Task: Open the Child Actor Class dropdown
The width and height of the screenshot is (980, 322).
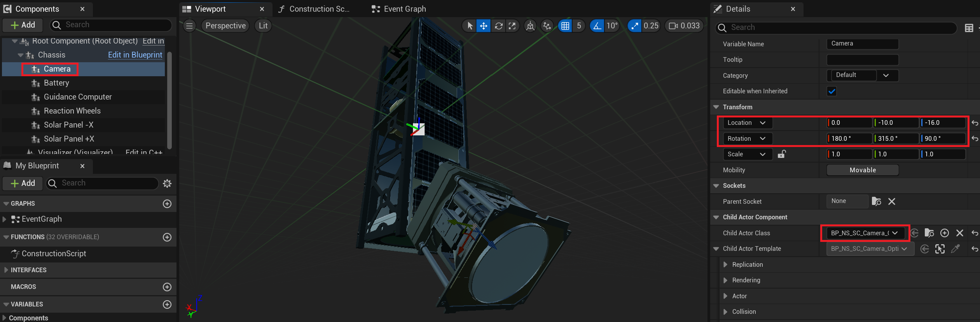Action: [x=865, y=233]
